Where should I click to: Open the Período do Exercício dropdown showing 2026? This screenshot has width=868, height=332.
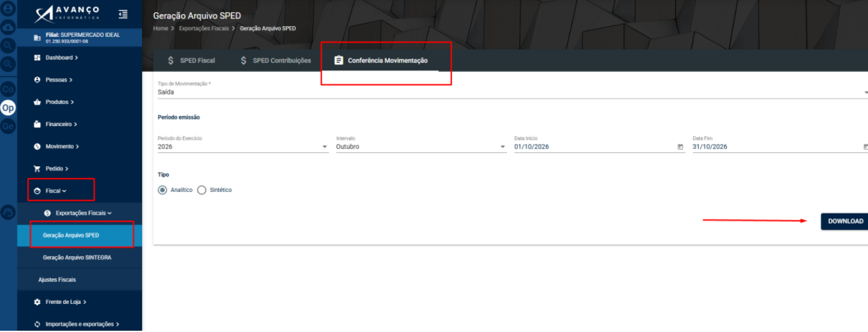(x=243, y=147)
